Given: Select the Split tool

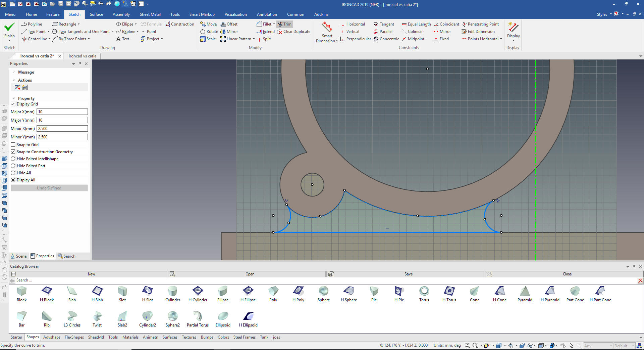Looking at the screenshot, I should click(x=264, y=39).
